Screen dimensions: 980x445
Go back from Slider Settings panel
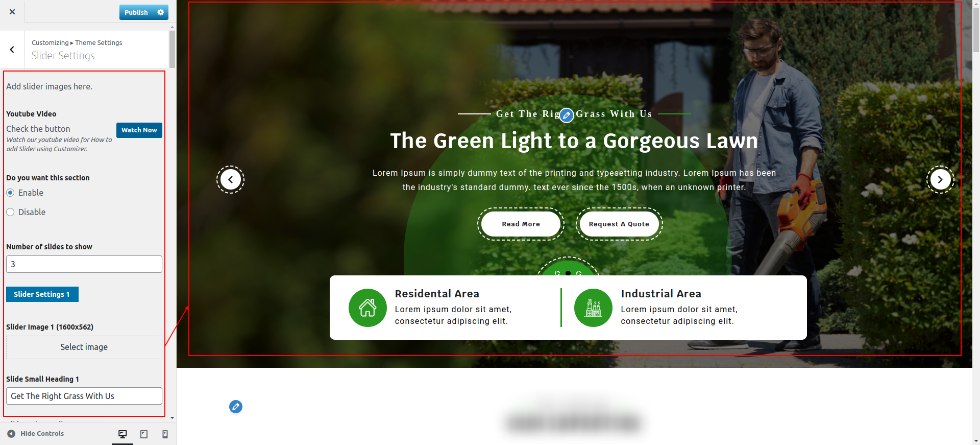click(12, 50)
